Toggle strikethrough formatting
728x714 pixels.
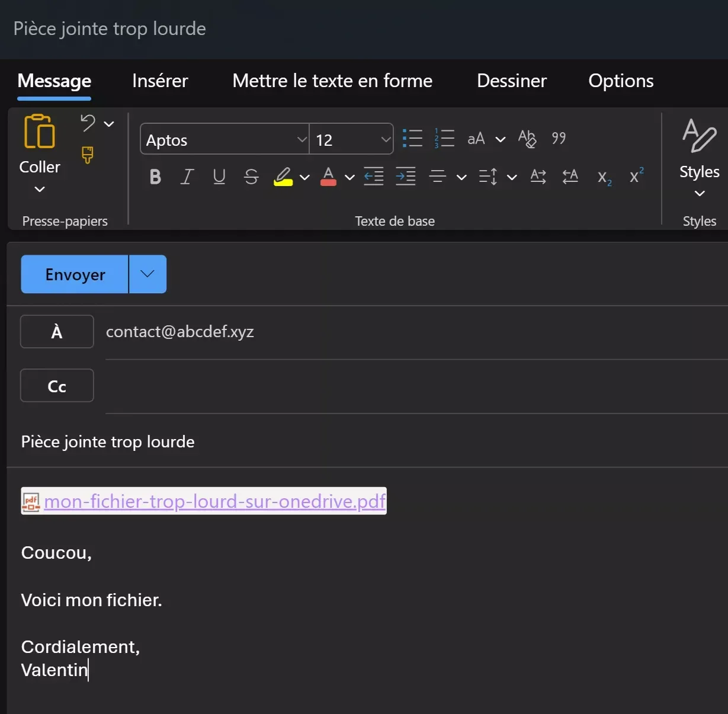tap(251, 177)
